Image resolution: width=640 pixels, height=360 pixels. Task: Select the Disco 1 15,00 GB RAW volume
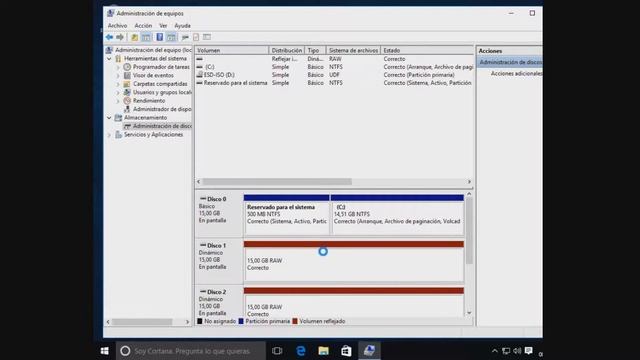click(x=354, y=262)
